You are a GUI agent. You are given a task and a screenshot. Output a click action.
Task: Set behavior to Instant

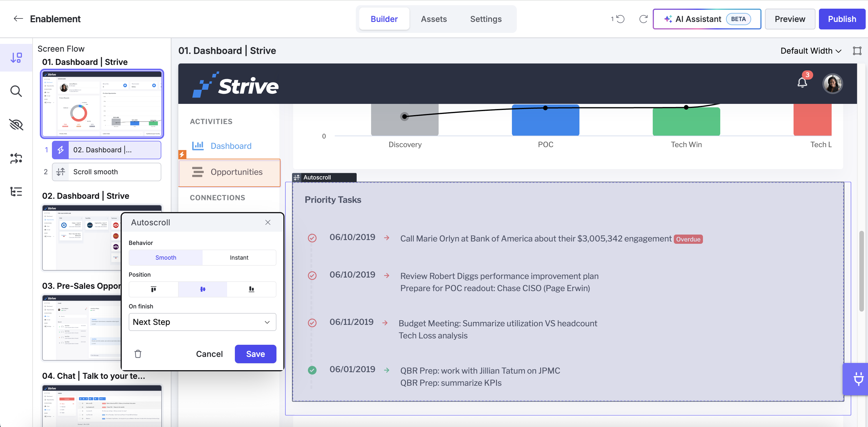[239, 258]
